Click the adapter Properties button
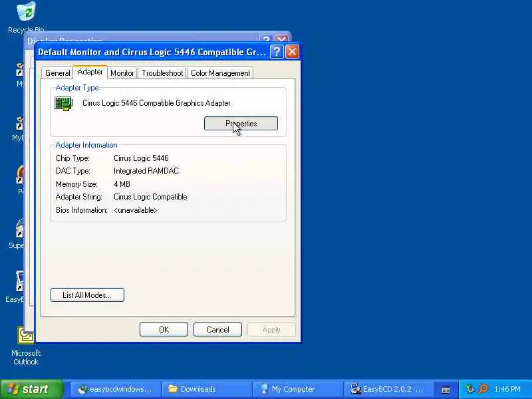532x399 pixels. pyautogui.click(x=241, y=124)
